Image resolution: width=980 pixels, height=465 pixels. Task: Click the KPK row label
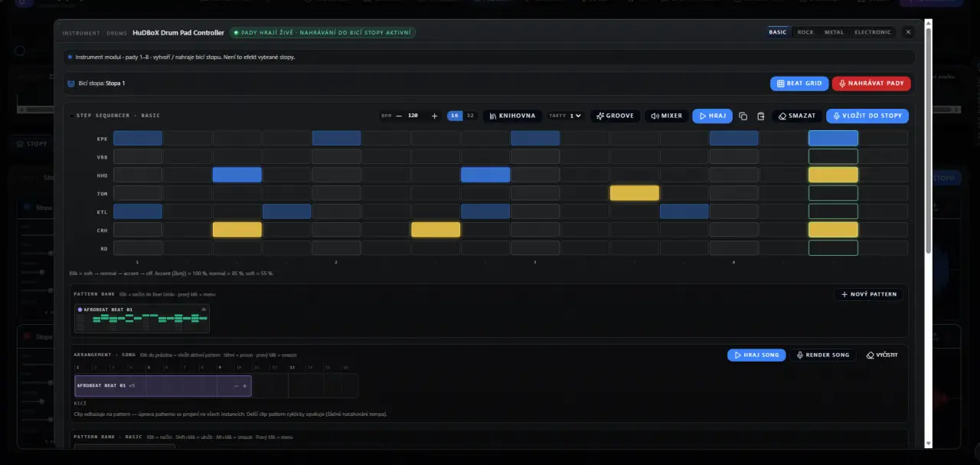[x=102, y=139]
